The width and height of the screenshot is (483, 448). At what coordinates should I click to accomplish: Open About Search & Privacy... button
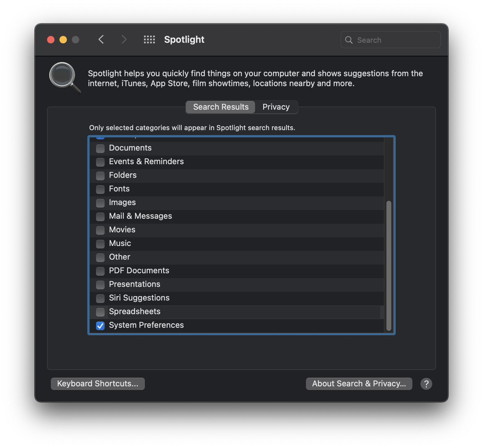pos(359,384)
